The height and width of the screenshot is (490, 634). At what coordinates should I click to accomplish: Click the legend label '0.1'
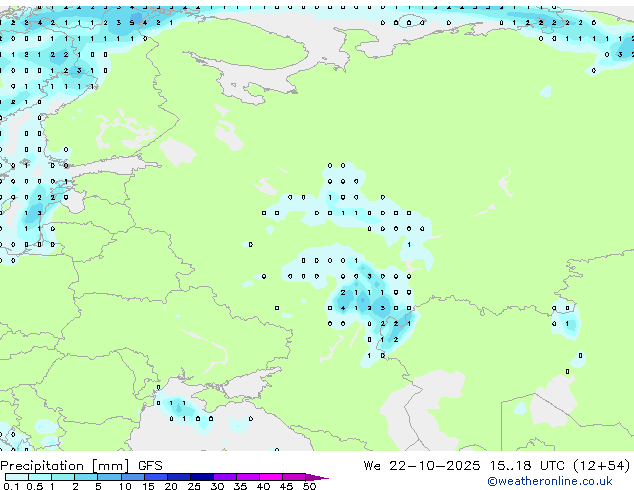12,486
